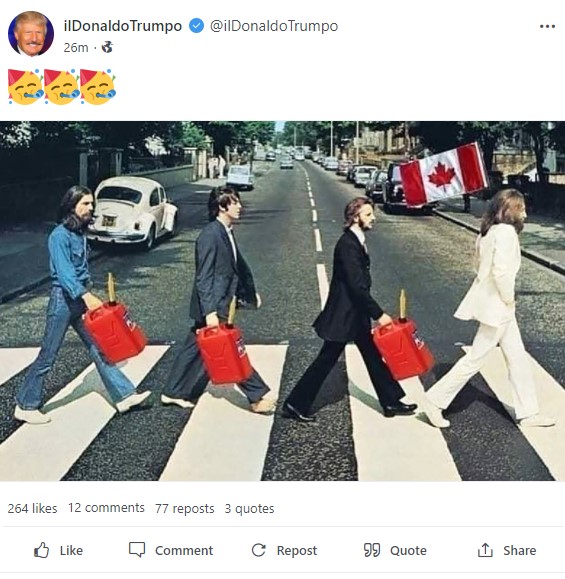Show the 12 comments
The width and height of the screenshot is (565, 579).
pos(106,508)
